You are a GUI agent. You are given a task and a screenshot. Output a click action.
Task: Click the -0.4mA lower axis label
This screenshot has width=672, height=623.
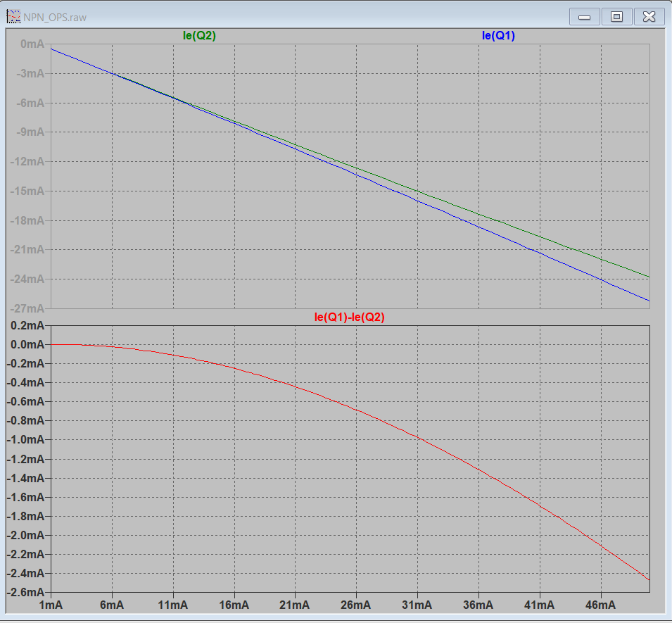[x=25, y=382]
